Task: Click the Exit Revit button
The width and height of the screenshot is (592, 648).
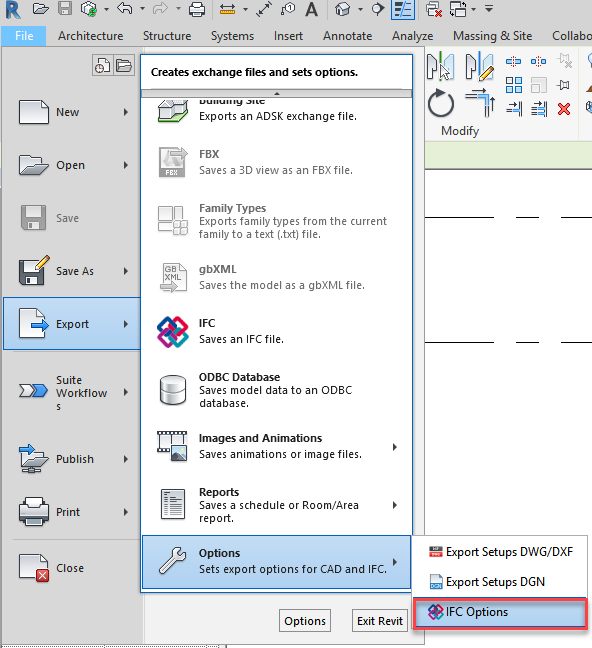Action: click(x=380, y=621)
